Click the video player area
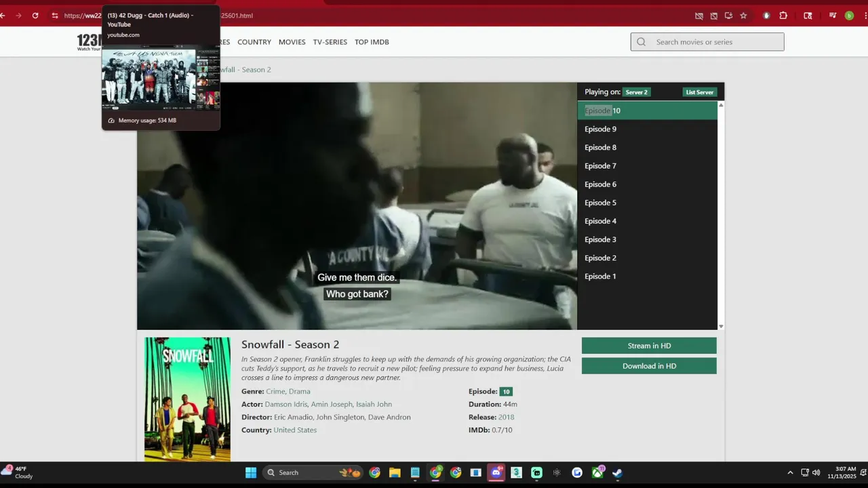The width and height of the screenshot is (868, 488). [x=357, y=206]
